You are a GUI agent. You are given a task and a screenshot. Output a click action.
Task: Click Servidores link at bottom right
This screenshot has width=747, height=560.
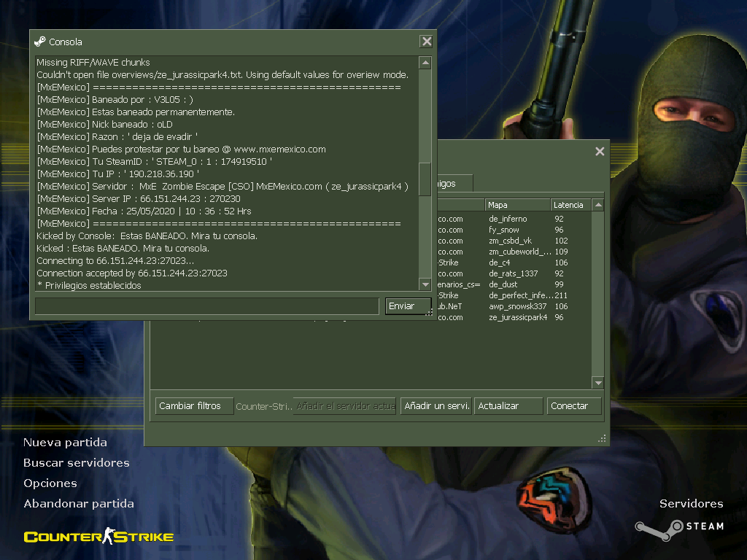pos(692,504)
